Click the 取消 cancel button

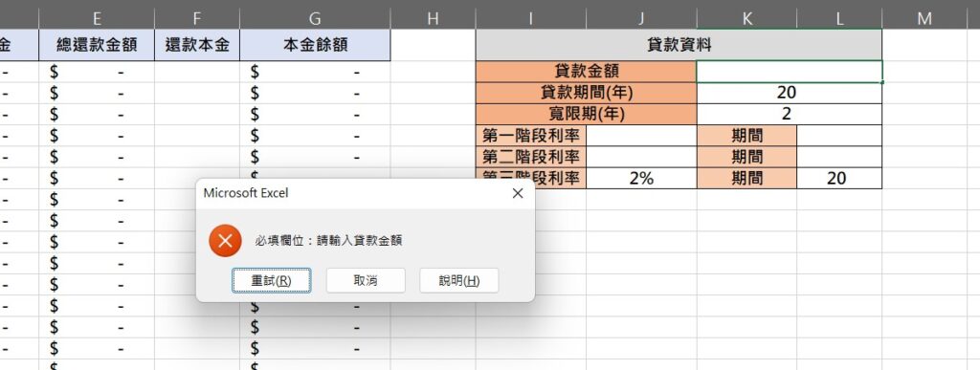point(366,281)
